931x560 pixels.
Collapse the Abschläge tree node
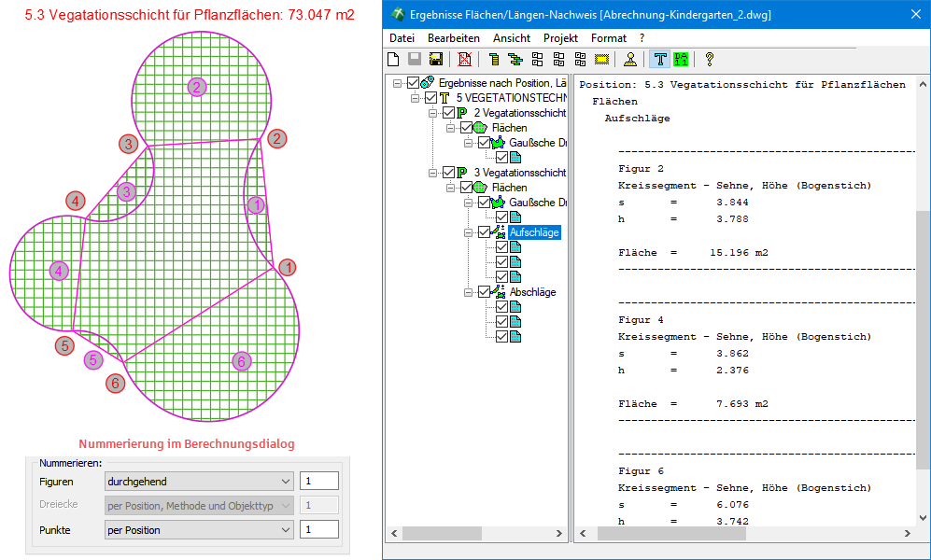(x=468, y=292)
